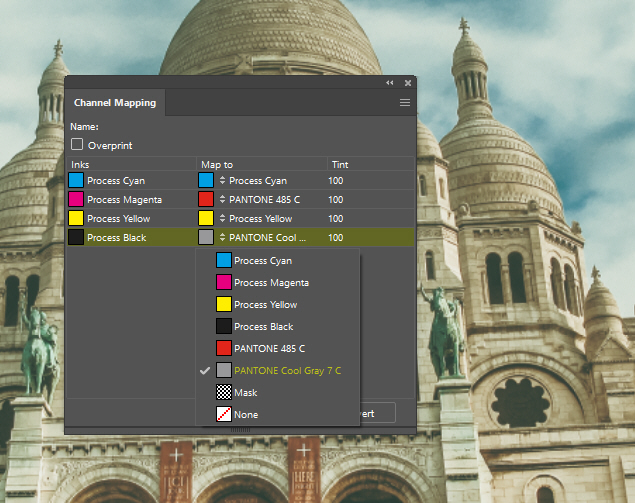Choose Process Black from dropdown list
635x503 pixels.
pyautogui.click(x=278, y=326)
